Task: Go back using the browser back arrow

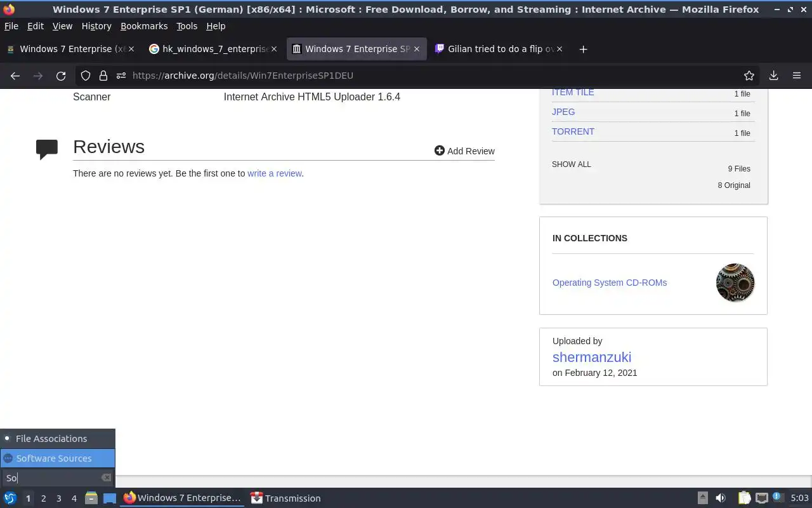Action: point(15,76)
